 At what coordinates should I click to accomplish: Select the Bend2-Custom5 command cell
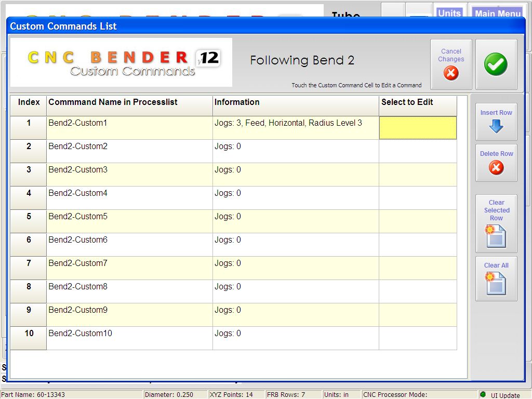point(129,221)
